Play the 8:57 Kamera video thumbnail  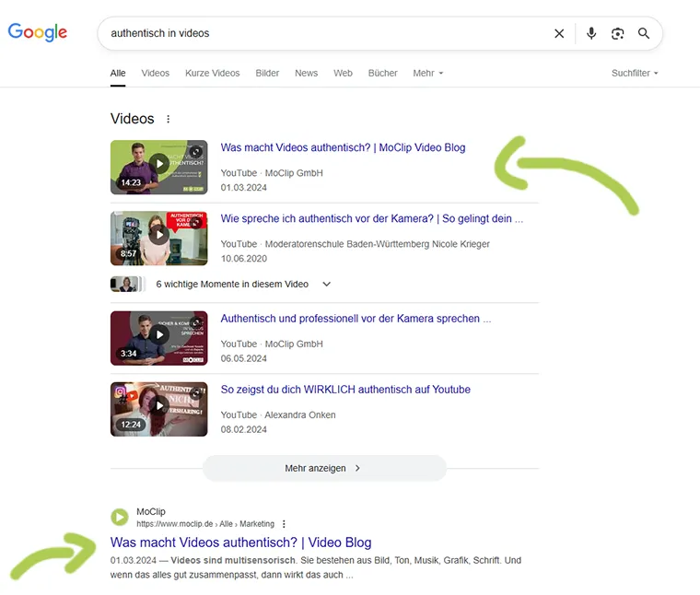pos(159,239)
